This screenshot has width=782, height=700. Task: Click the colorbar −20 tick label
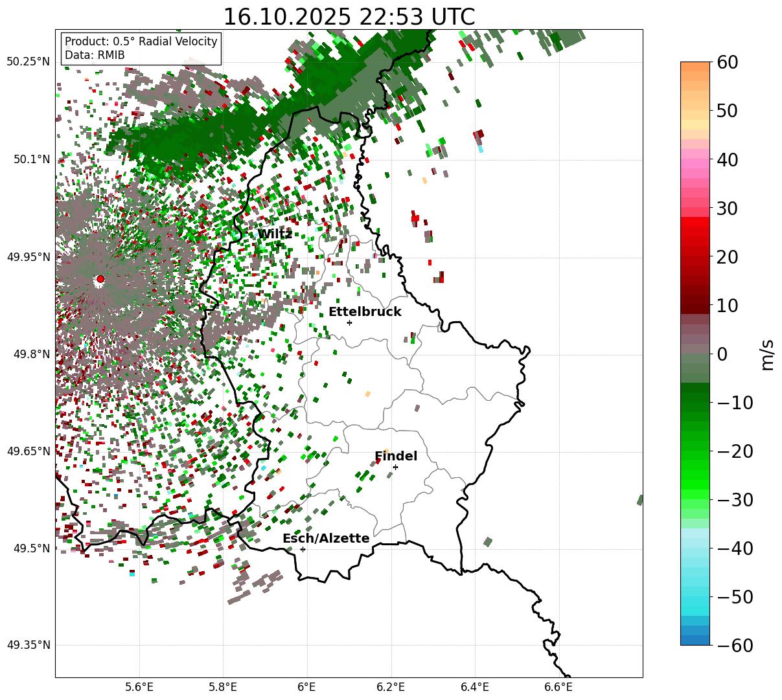click(735, 451)
